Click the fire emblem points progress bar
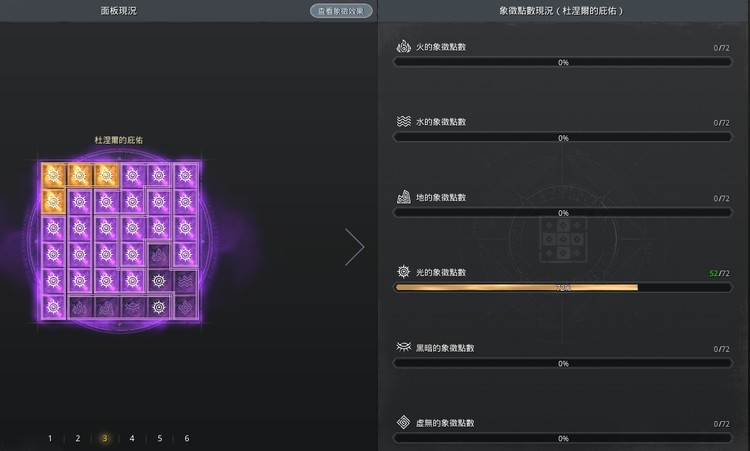750x451 pixels. (563, 62)
